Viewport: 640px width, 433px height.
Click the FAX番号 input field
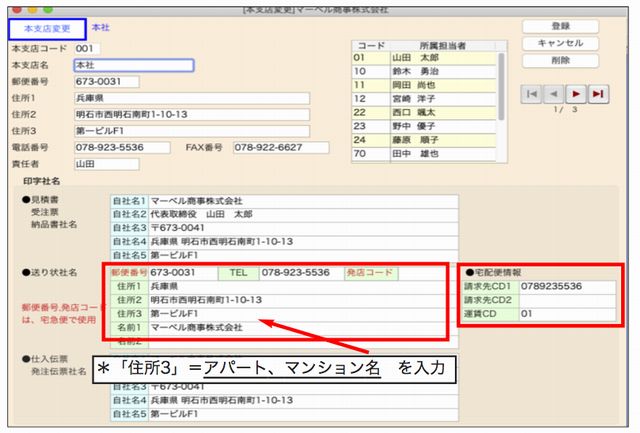click(x=281, y=147)
